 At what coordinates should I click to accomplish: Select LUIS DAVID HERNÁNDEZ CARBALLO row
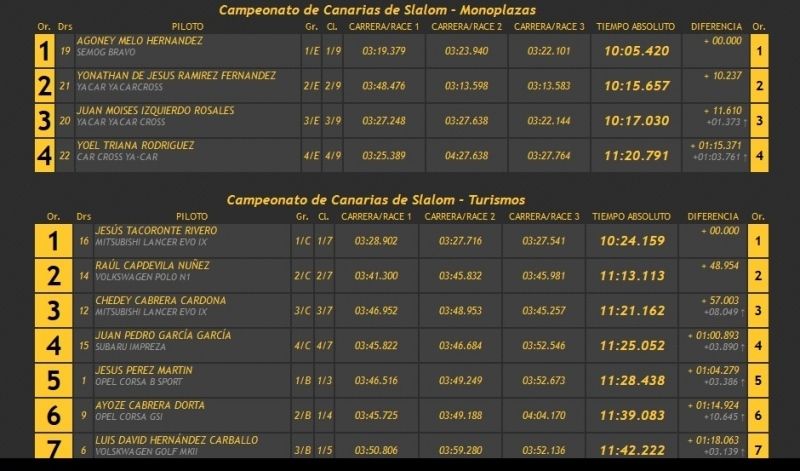(402, 445)
